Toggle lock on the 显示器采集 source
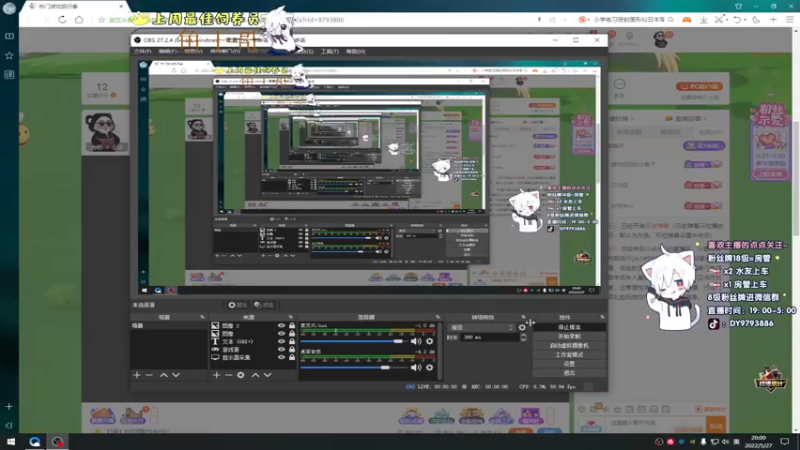 click(x=292, y=358)
